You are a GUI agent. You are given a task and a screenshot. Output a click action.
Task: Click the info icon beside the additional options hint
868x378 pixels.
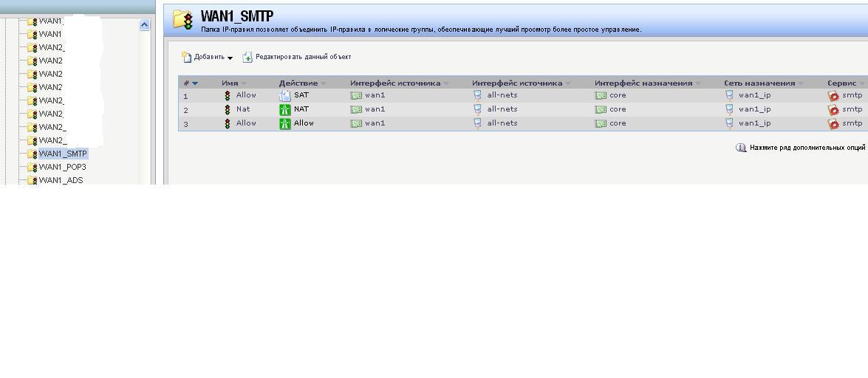pyautogui.click(x=741, y=148)
